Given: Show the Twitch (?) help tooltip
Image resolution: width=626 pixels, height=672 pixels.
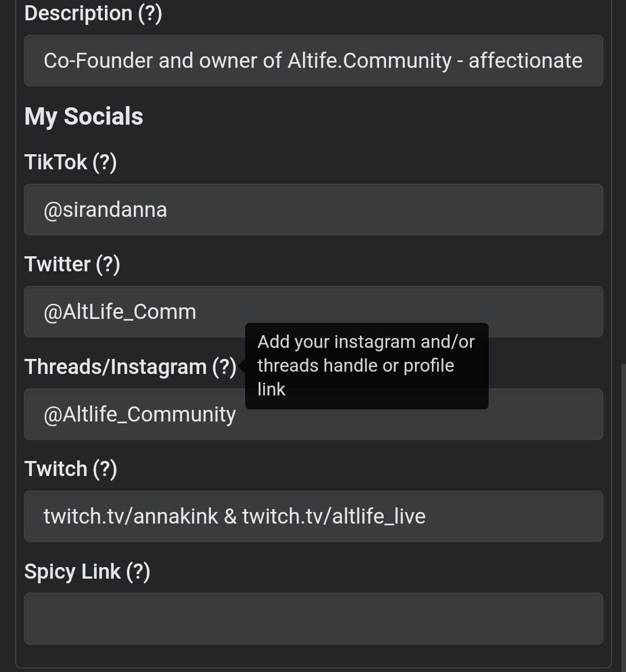Looking at the screenshot, I should [x=105, y=469].
